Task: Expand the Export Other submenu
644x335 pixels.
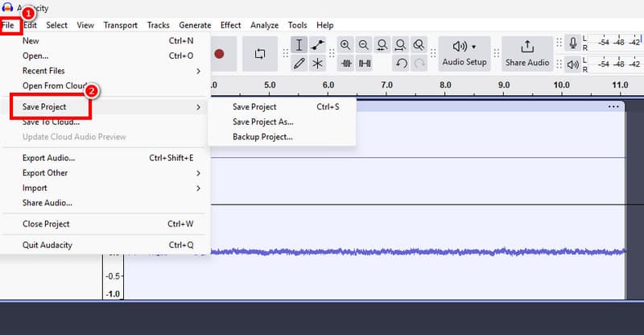Action: [x=105, y=173]
